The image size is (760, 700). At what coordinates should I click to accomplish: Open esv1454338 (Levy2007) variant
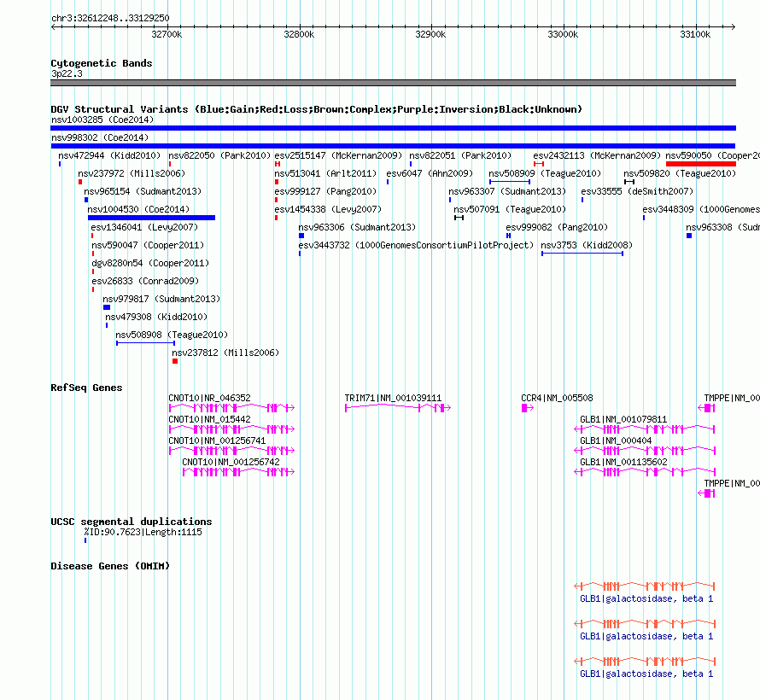point(328,209)
